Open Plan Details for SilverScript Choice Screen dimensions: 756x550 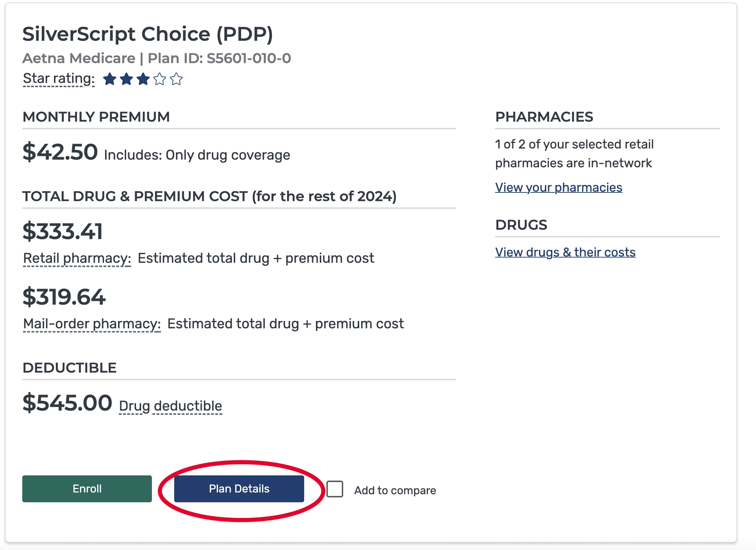[239, 489]
